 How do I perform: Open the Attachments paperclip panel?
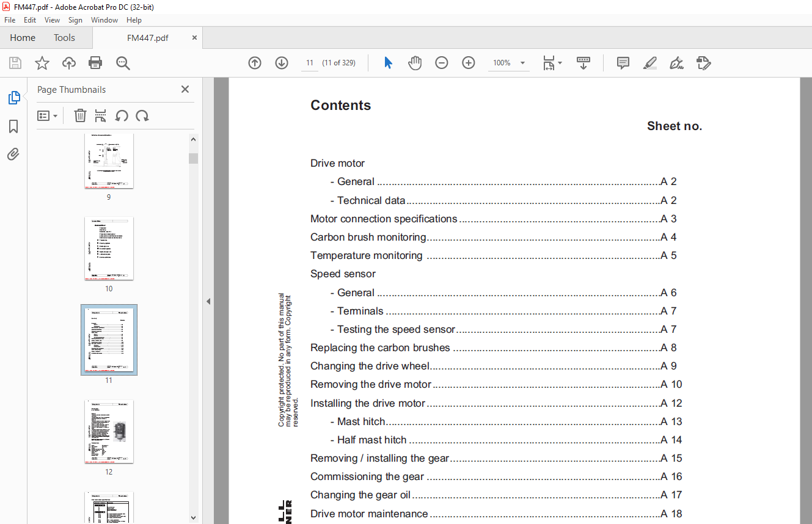tap(13, 155)
